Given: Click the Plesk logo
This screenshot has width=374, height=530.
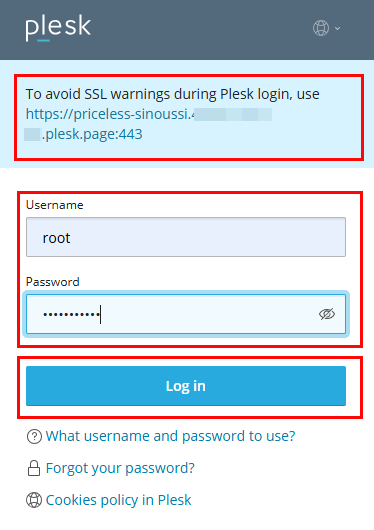Looking at the screenshot, I should click(x=58, y=28).
